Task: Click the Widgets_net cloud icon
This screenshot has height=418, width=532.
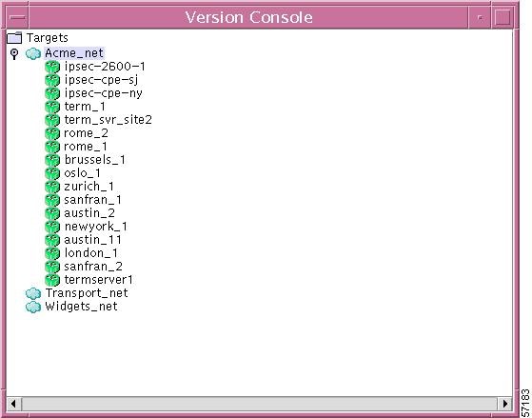Action: pyautogui.click(x=33, y=307)
